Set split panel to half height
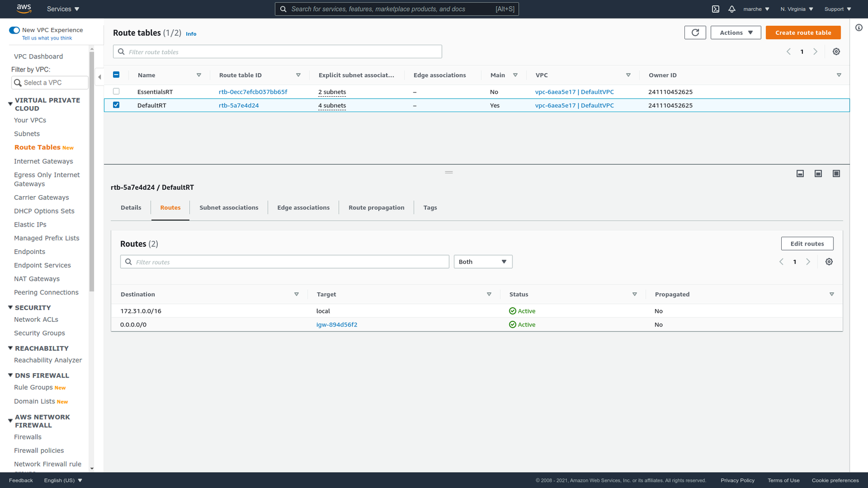The height and width of the screenshot is (488, 868). pyautogui.click(x=818, y=174)
